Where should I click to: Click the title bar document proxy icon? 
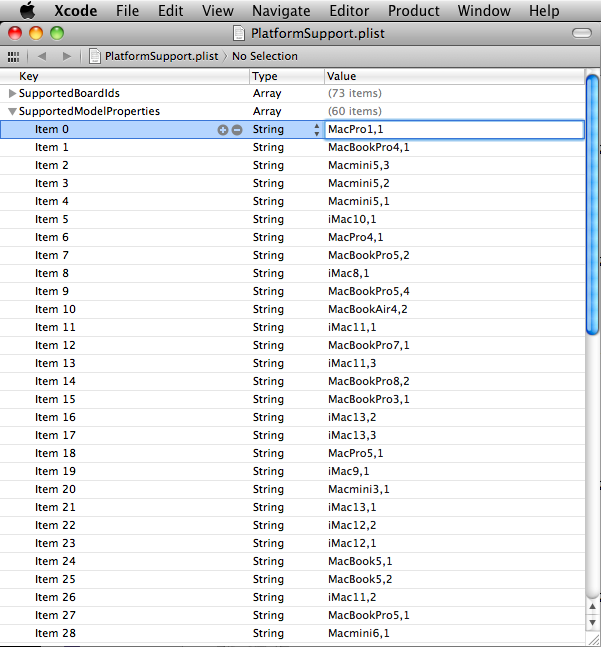pyautogui.click(x=239, y=33)
